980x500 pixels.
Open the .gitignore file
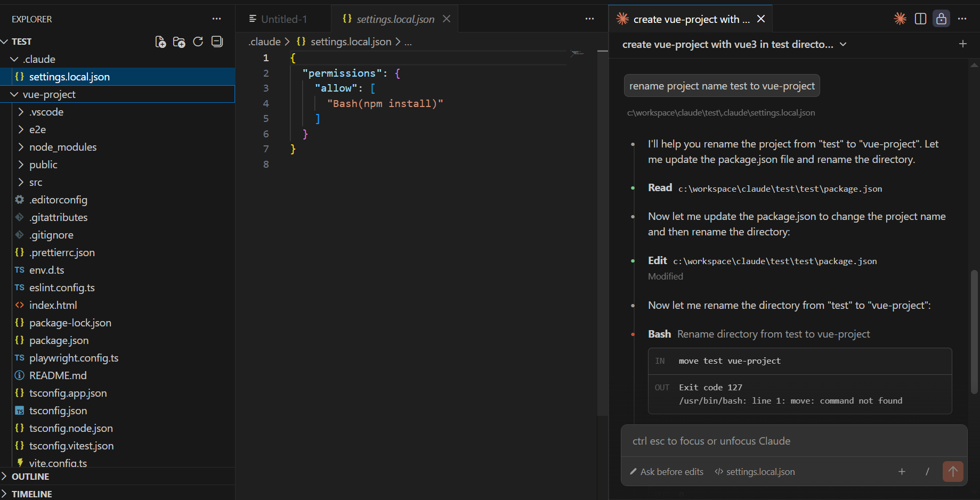117,235
